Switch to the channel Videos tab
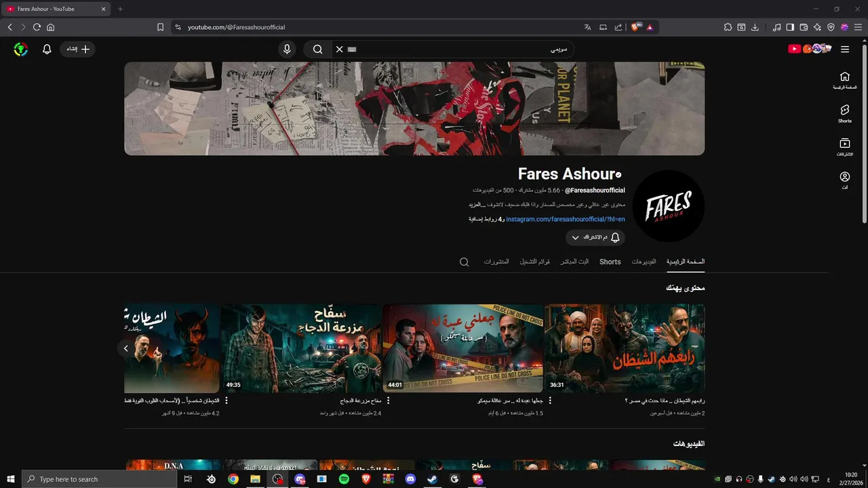868x488 pixels. click(644, 262)
